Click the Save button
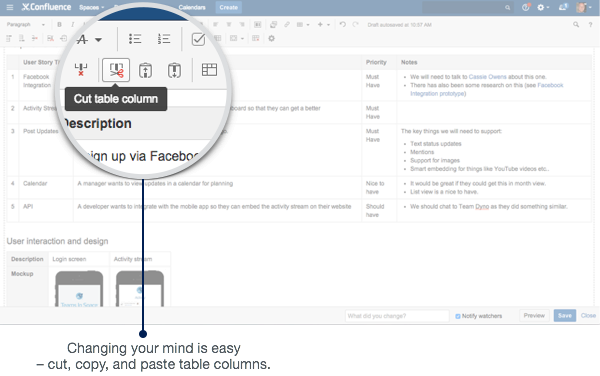The image size is (600, 376). coord(565,316)
